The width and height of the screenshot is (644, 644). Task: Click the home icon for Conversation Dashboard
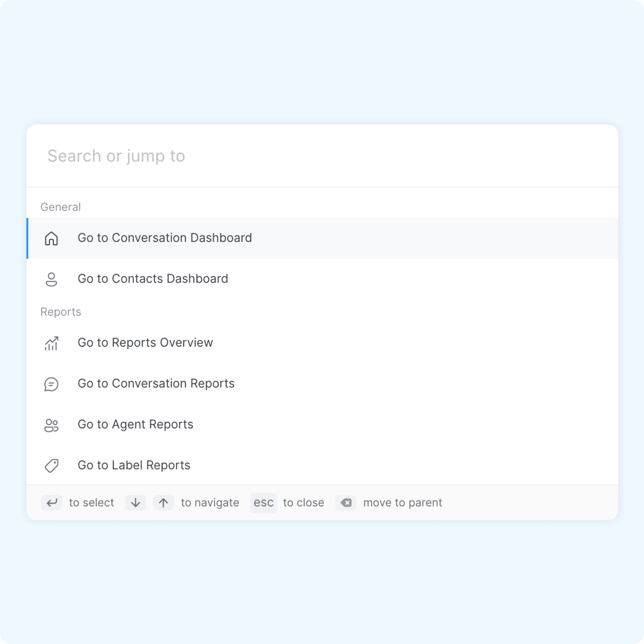pyautogui.click(x=51, y=238)
